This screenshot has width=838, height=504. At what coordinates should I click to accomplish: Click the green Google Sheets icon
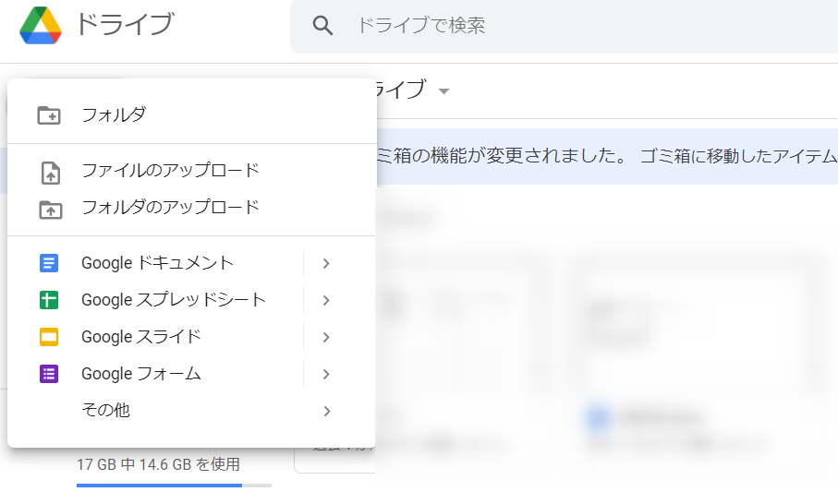pyautogui.click(x=49, y=300)
